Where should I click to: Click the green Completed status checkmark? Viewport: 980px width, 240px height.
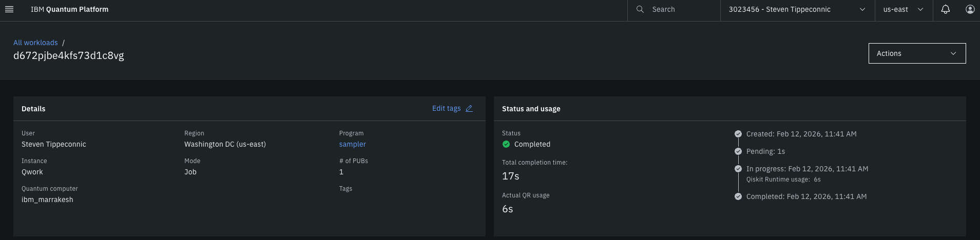click(506, 144)
